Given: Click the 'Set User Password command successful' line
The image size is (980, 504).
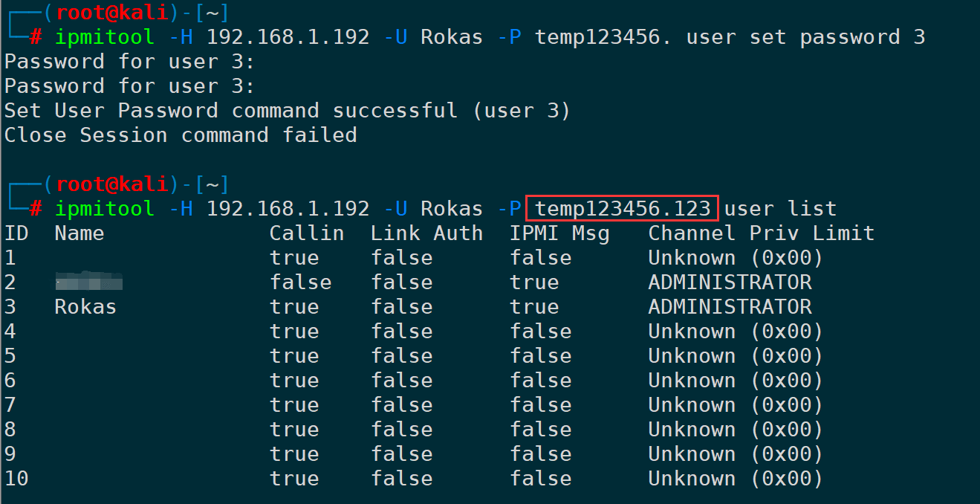Looking at the screenshot, I should click(x=287, y=111).
